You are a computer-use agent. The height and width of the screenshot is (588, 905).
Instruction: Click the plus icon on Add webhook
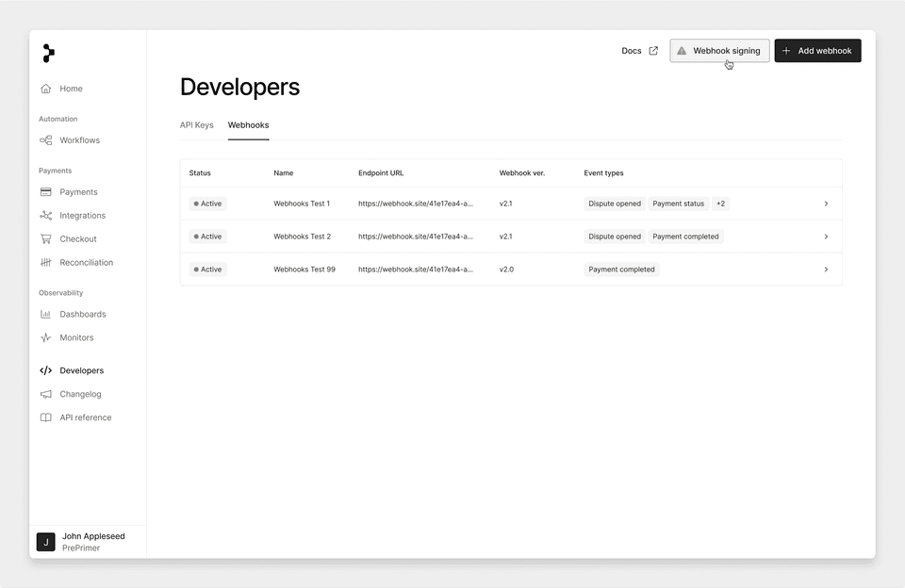pos(786,51)
